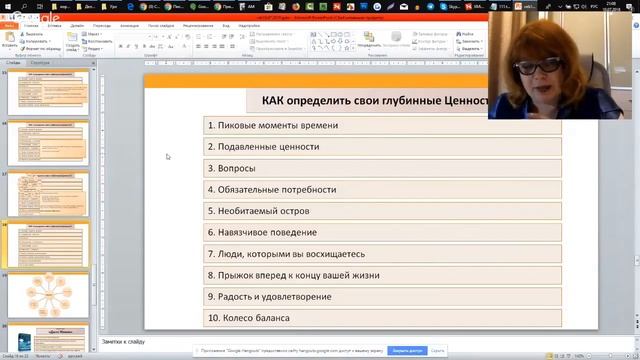The height and width of the screenshot is (360, 640).
Task: Open the Windows Start menu
Action: 7,7
